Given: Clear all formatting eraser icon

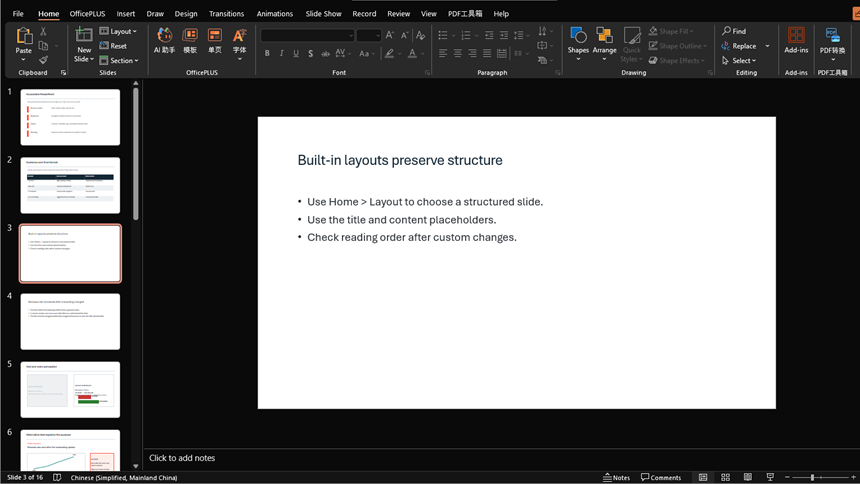Looking at the screenshot, I should 420,35.
